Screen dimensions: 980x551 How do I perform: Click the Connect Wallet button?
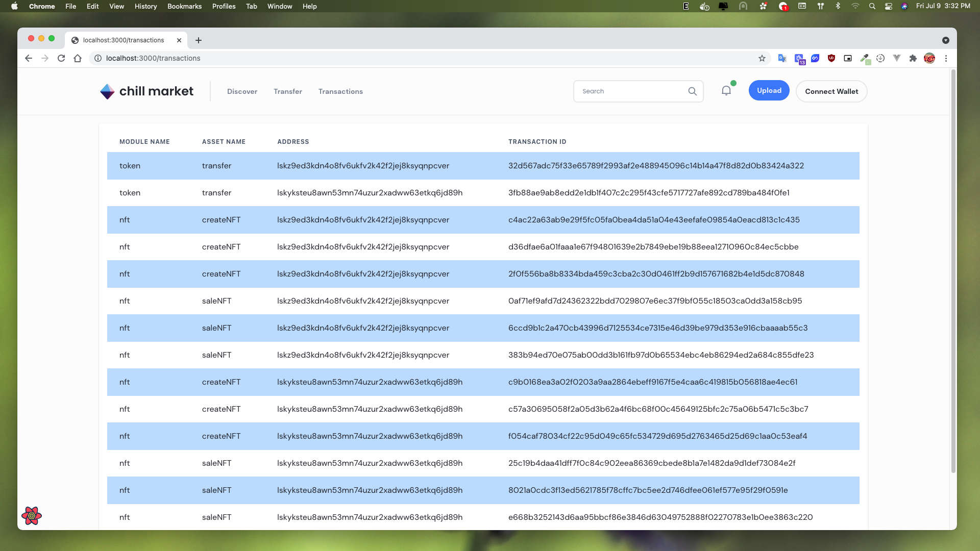(x=831, y=91)
